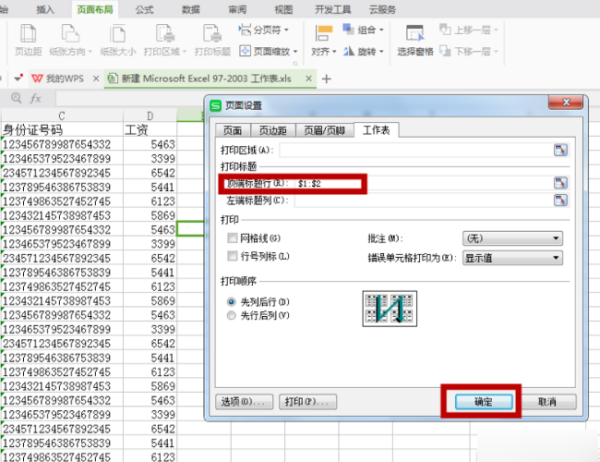Click range selector icon for 左端标题列
Image resolution: width=600 pixels, height=462 pixels.
[560, 200]
